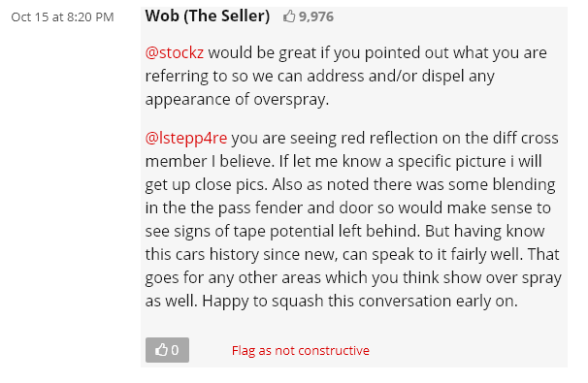Screen dimensions: 588x383
Task: Click the Oct 15 at 8:20 PM timestamp
Action: (x=62, y=16)
